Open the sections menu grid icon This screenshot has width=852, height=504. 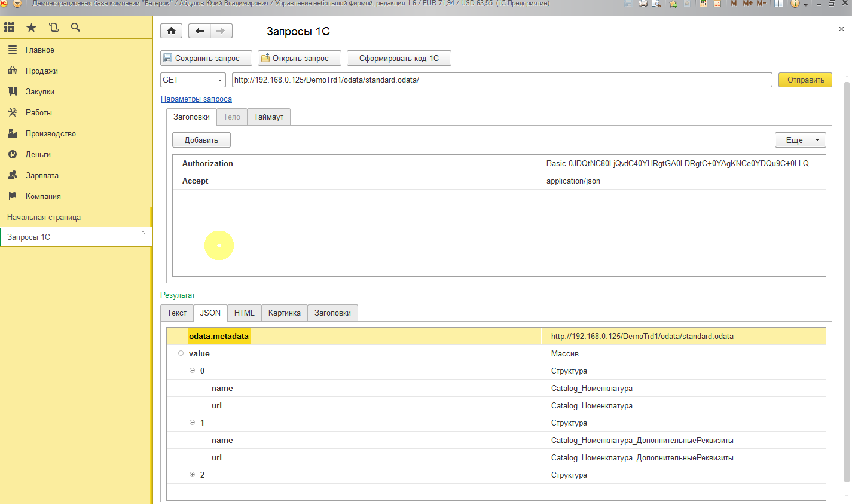(10, 28)
